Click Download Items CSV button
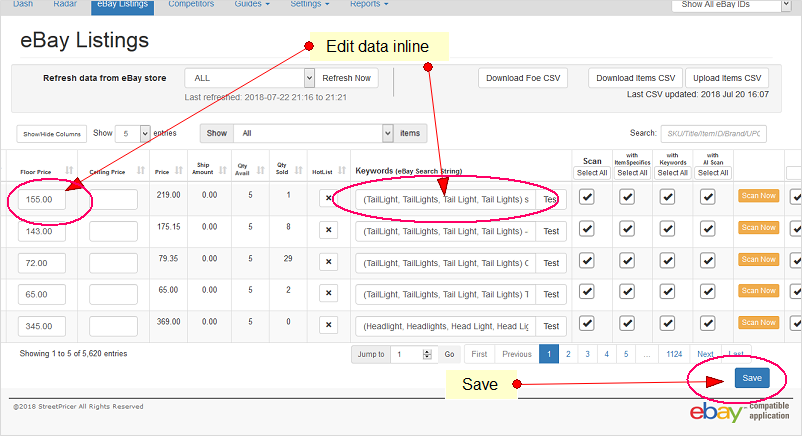 637,78
